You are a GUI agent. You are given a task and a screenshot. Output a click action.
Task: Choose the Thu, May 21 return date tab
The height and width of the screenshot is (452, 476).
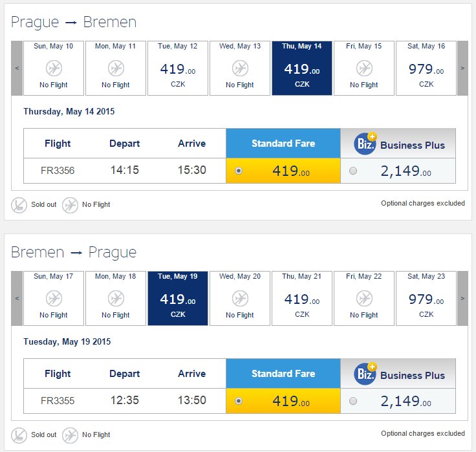click(x=302, y=298)
